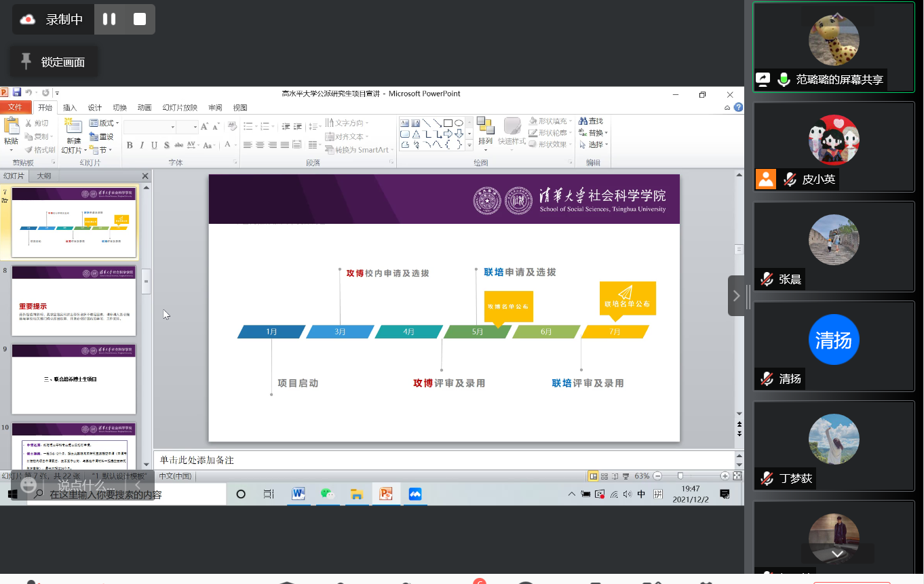Switch to the 大纲 outline pane tab

click(44, 176)
